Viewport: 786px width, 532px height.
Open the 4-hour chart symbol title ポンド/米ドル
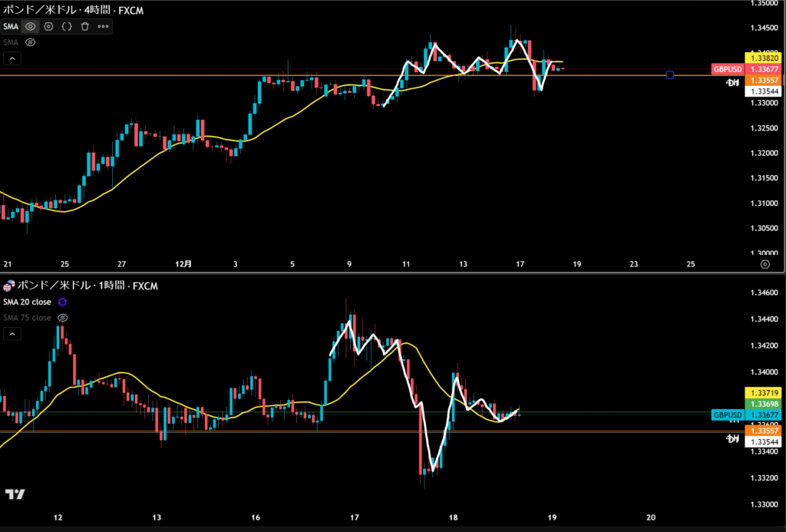tap(45, 10)
